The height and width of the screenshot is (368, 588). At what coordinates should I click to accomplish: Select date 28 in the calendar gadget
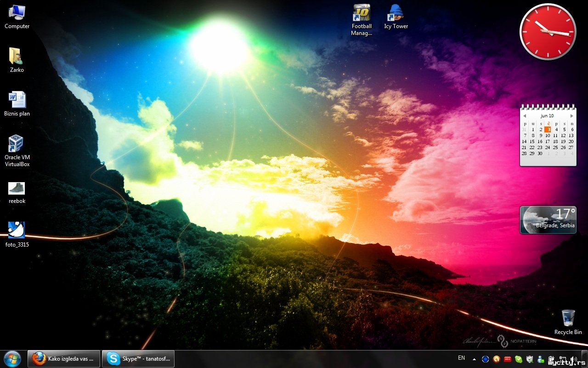coord(525,153)
